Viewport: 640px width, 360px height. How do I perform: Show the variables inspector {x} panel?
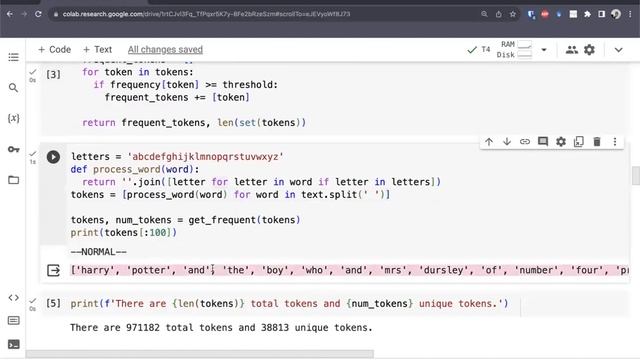tap(13, 118)
